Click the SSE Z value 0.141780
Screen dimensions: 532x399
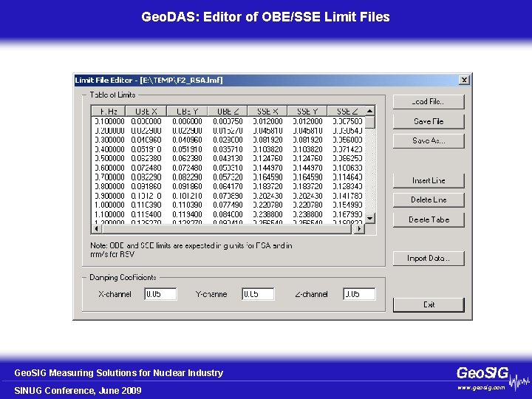[347, 196]
